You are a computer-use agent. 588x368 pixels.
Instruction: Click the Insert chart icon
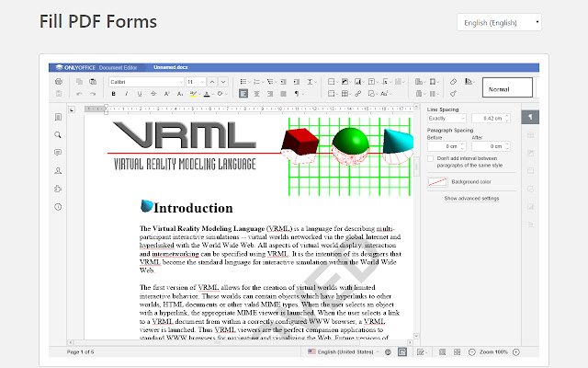(358, 82)
